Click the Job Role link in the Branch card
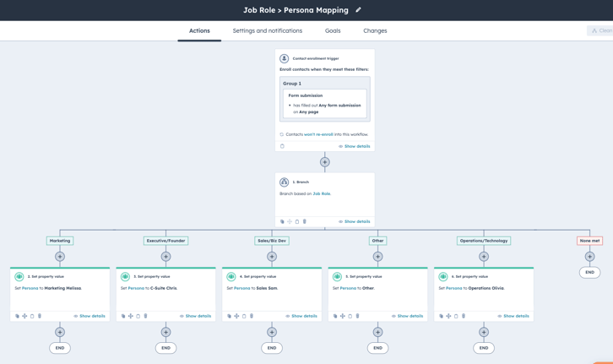This screenshot has width=613, height=364. 322,193
